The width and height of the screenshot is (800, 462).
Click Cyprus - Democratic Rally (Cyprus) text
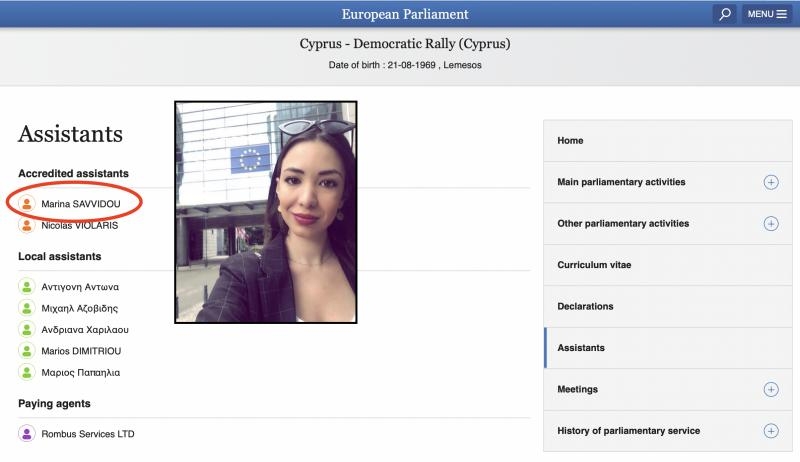[405, 44]
